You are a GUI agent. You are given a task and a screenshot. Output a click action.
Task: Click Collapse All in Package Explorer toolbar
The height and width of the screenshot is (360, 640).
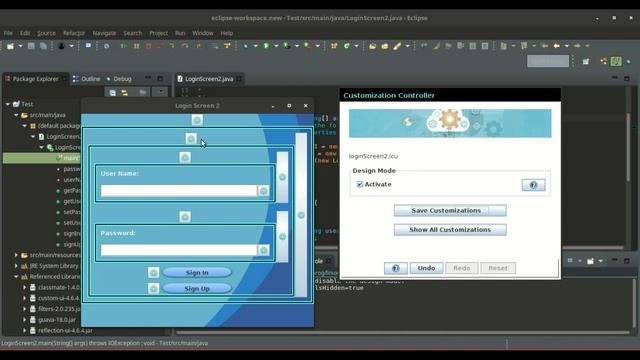point(113,93)
